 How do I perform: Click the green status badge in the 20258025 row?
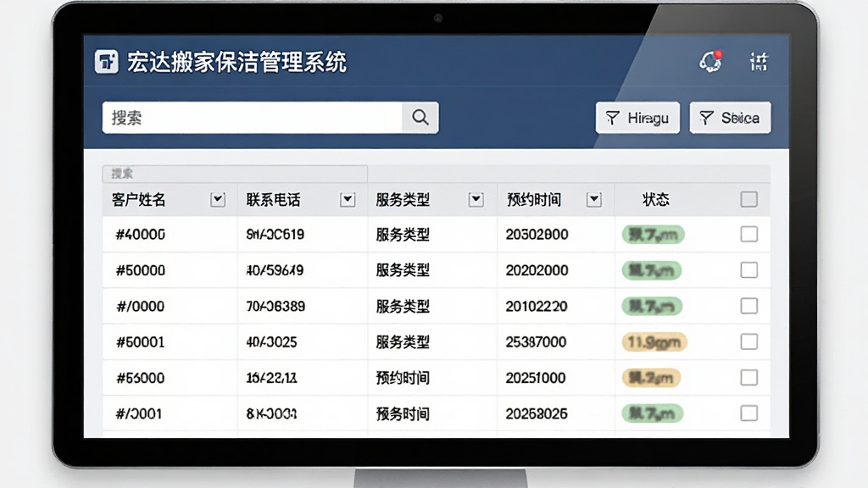pyautogui.click(x=652, y=413)
